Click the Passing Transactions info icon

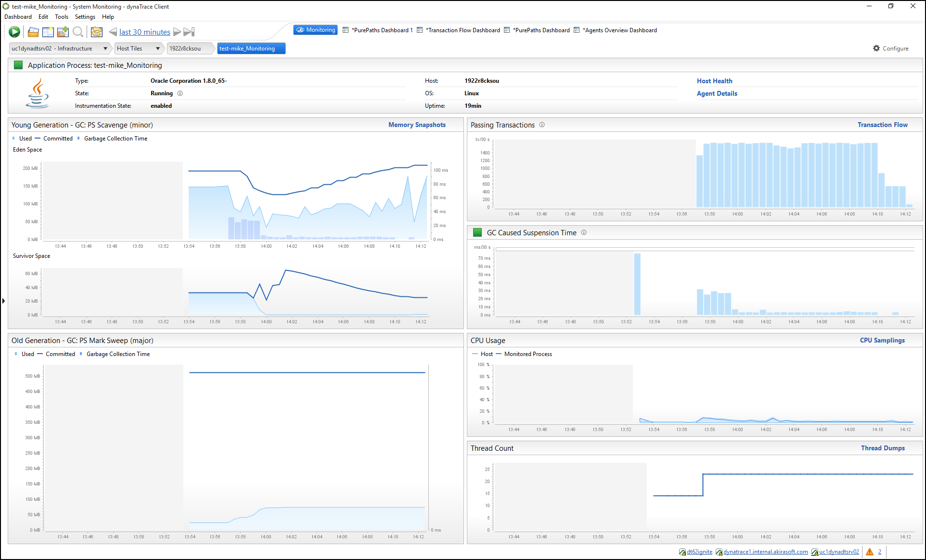click(x=542, y=125)
